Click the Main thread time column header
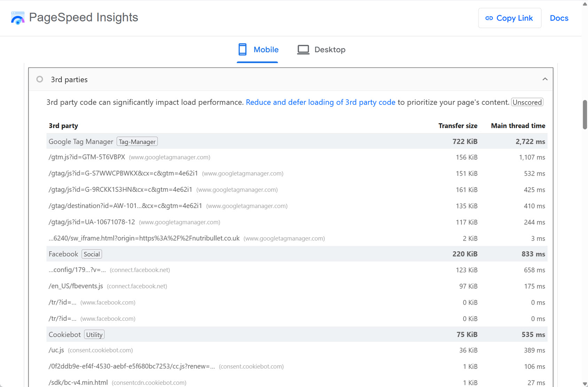 (x=518, y=126)
